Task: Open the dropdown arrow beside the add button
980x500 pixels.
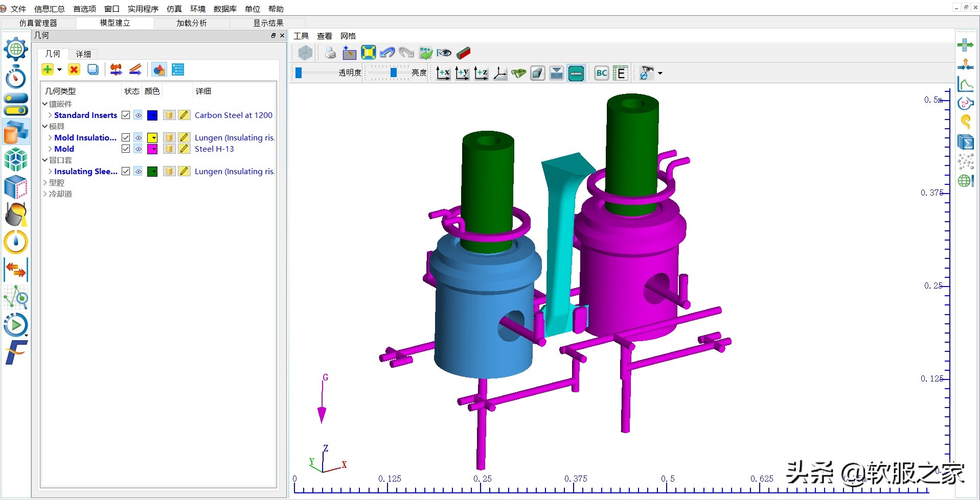Action: [60, 70]
